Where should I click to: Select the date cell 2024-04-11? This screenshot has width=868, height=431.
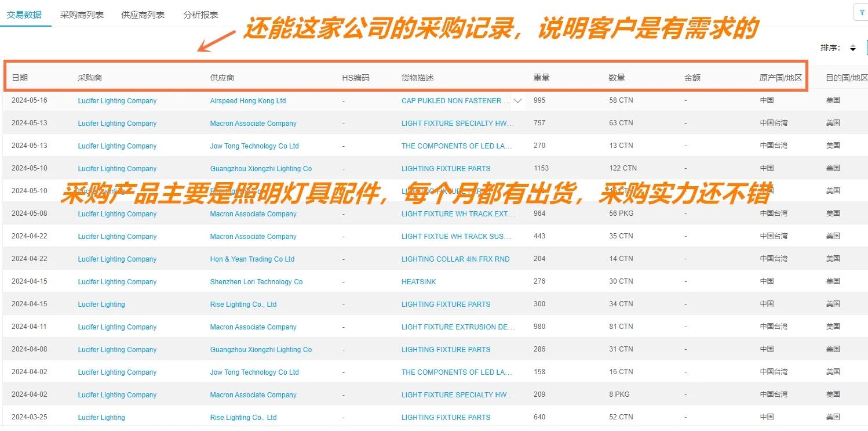point(30,327)
